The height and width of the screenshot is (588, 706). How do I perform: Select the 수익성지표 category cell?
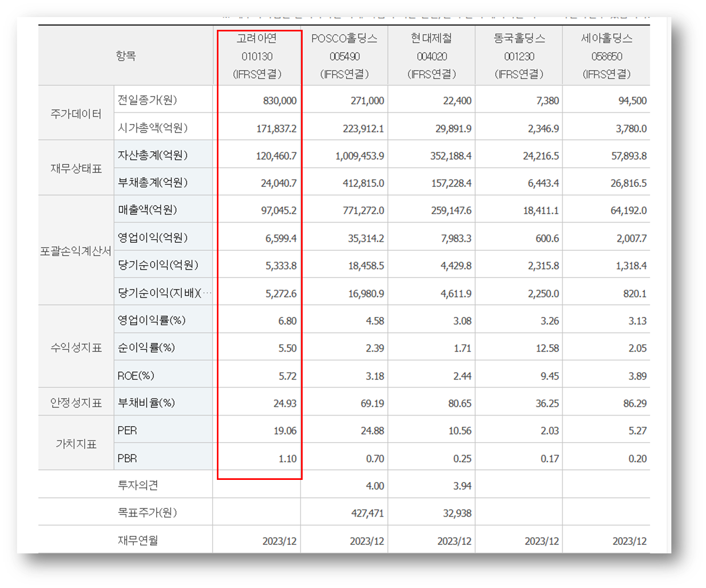click(76, 347)
